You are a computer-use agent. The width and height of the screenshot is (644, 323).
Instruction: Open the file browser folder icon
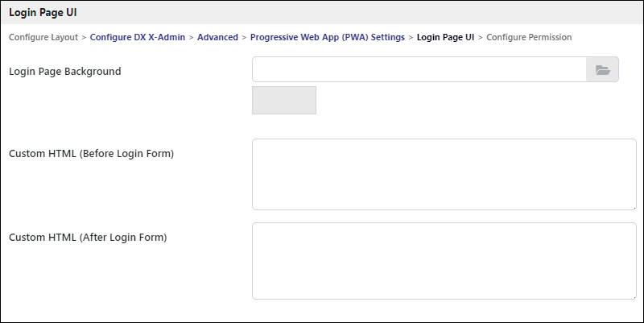[x=602, y=69]
